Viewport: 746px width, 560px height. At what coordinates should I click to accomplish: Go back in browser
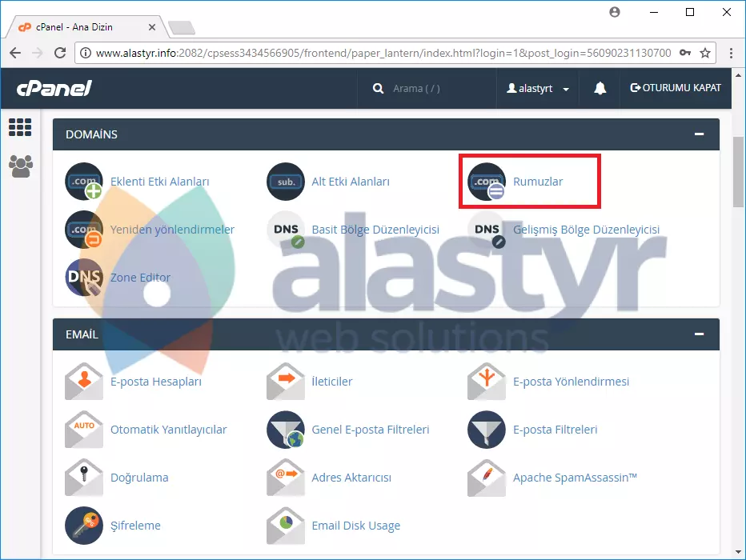15,53
